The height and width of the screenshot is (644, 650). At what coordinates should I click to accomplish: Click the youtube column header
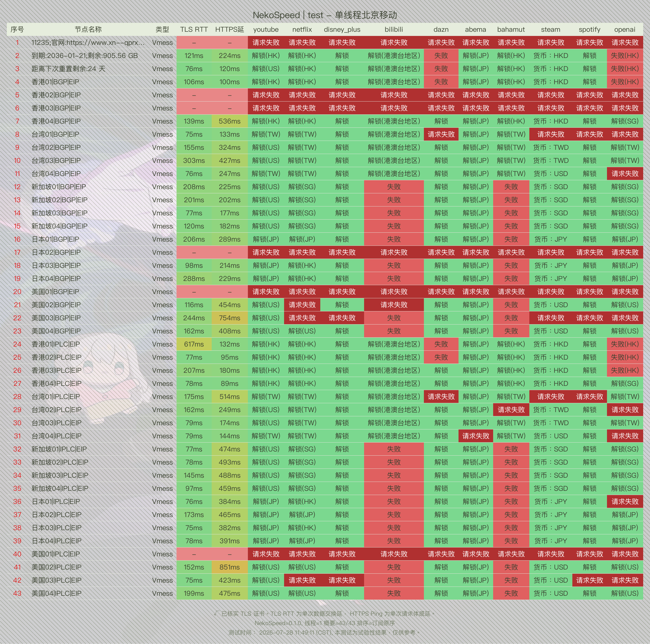pos(266,30)
